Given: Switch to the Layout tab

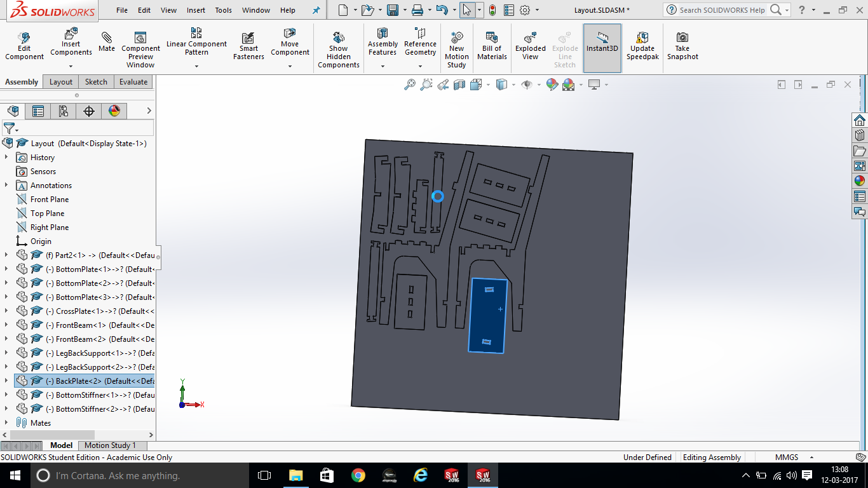Looking at the screenshot, I should point(61,82).
